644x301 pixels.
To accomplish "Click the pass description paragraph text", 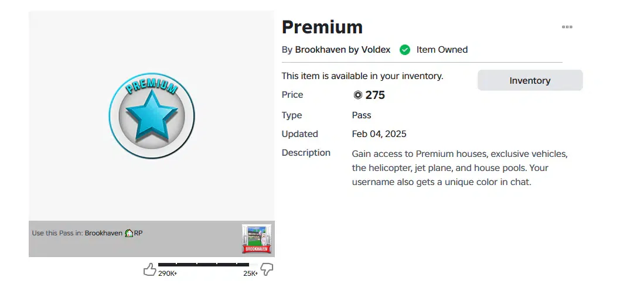I will (460, 168).
